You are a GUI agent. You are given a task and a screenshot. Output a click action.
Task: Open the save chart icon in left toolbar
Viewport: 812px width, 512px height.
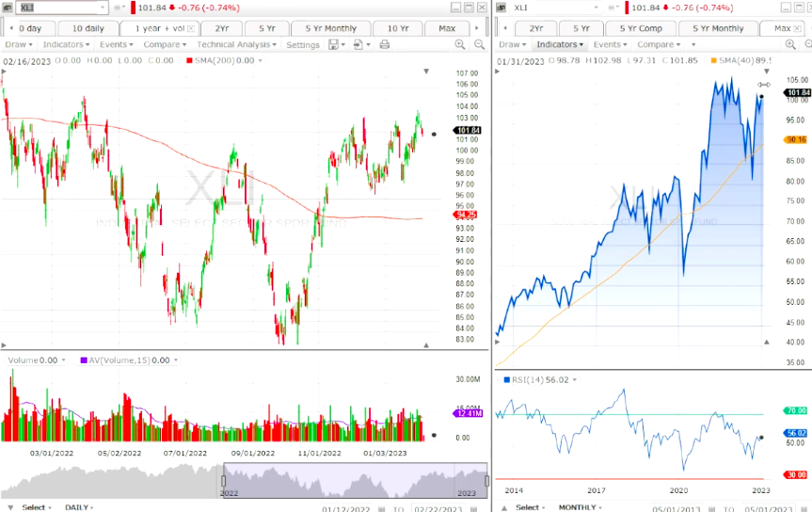(333, 44)
